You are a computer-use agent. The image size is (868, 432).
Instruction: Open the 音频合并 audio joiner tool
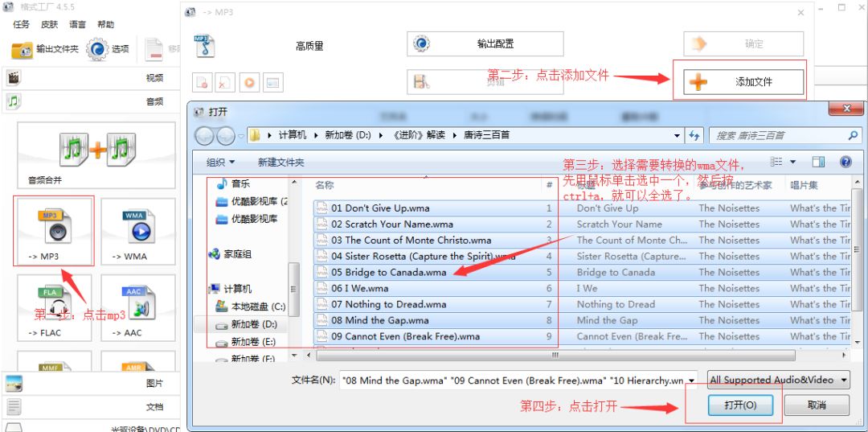[x=96, y=155]
